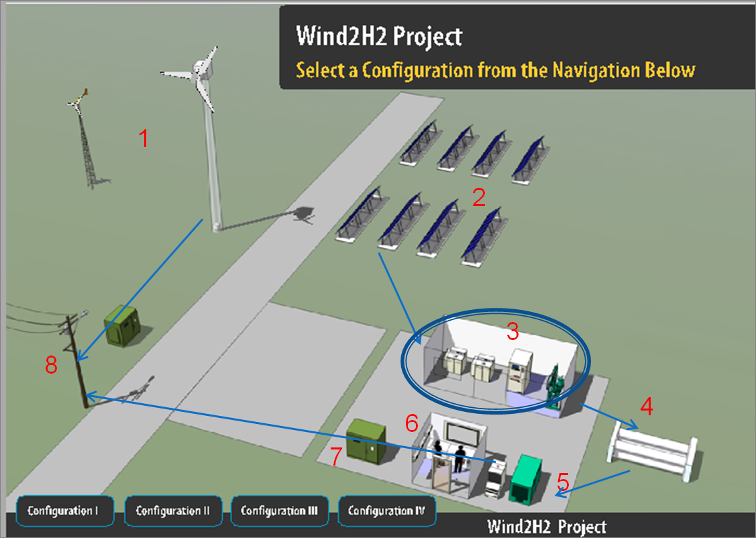
Task: Click the 'Wind2H2 Project' footer label
Action: click(x=547, y=527)
